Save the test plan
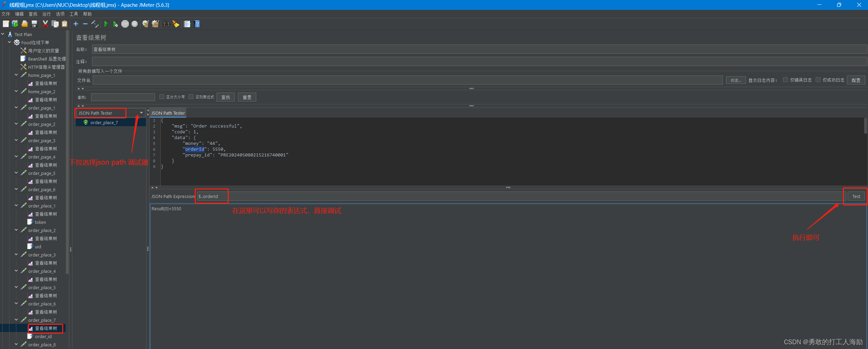Image resolution: width=868 pixels, height=349 pixels. [34, 24]
